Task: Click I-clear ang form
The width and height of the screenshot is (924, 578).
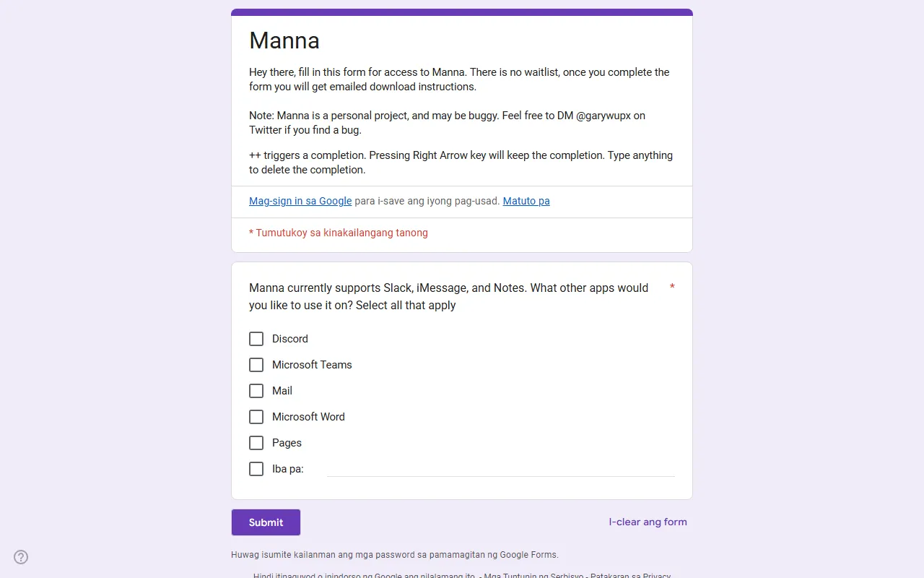Action: tap(648, 522)
